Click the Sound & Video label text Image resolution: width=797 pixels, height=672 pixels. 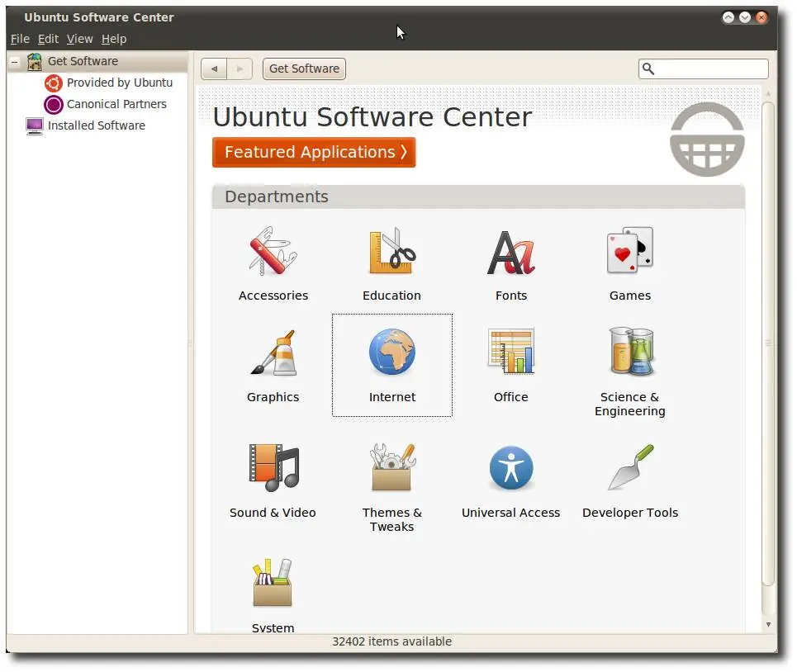(x=273, y=513)
